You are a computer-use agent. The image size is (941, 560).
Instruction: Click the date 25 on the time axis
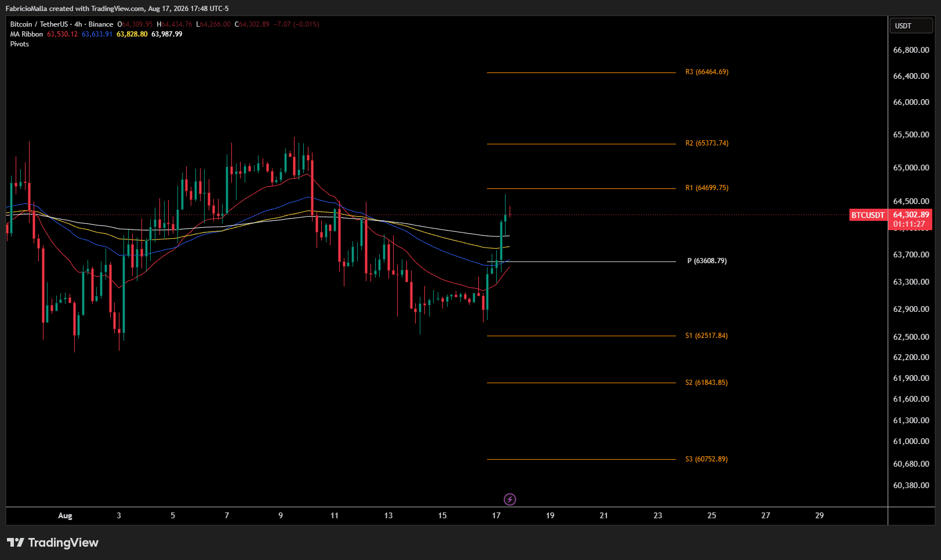tap(712, 515)
